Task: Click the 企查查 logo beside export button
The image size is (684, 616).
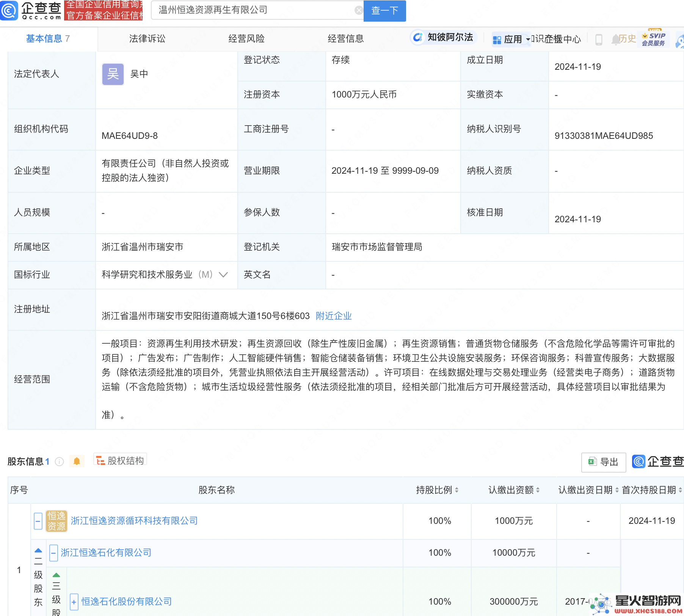Action: [658, 462]
